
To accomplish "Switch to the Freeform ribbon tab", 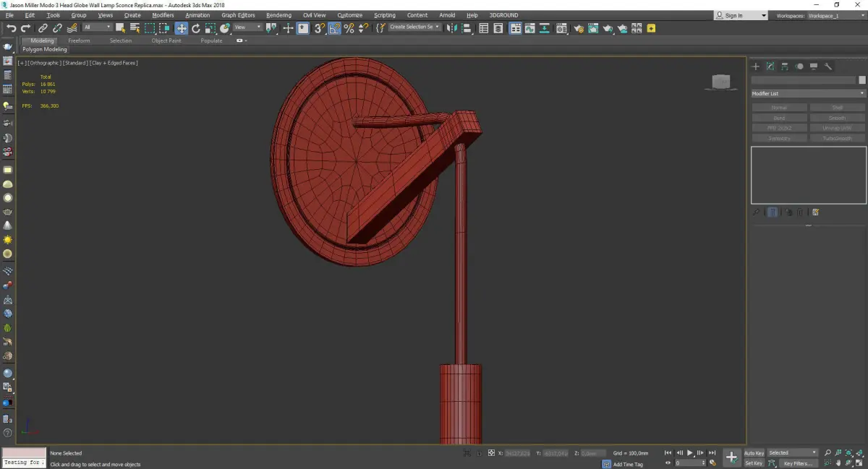I will point(79,40).
